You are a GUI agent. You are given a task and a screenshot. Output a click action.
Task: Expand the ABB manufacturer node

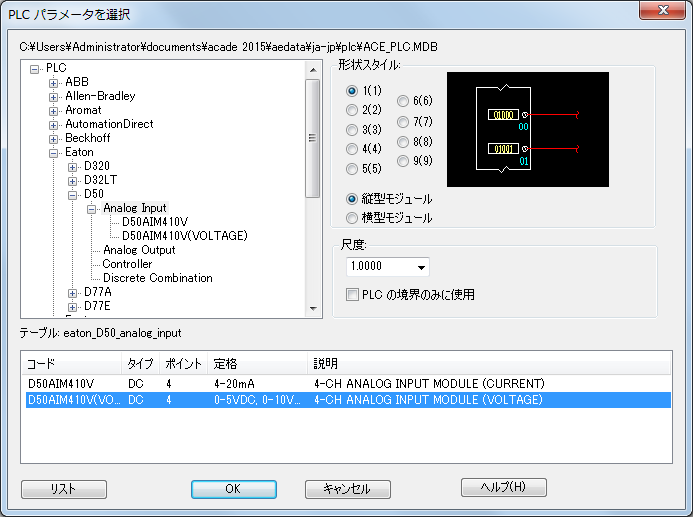point(53,83)
